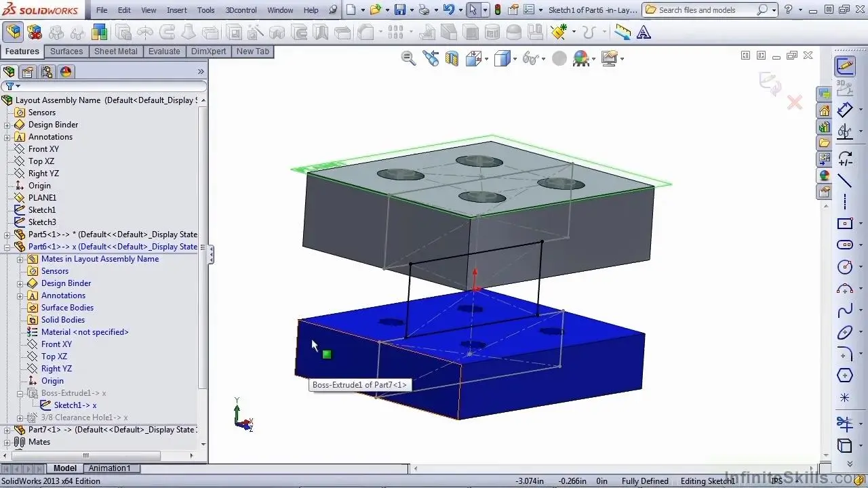Open the Help question mark button
The height and width of the screenshot is (488, 868).
coord(788,10)
